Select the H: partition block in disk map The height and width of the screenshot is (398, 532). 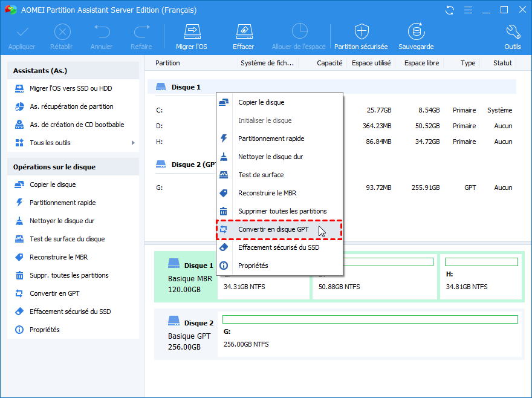[481, 276]
